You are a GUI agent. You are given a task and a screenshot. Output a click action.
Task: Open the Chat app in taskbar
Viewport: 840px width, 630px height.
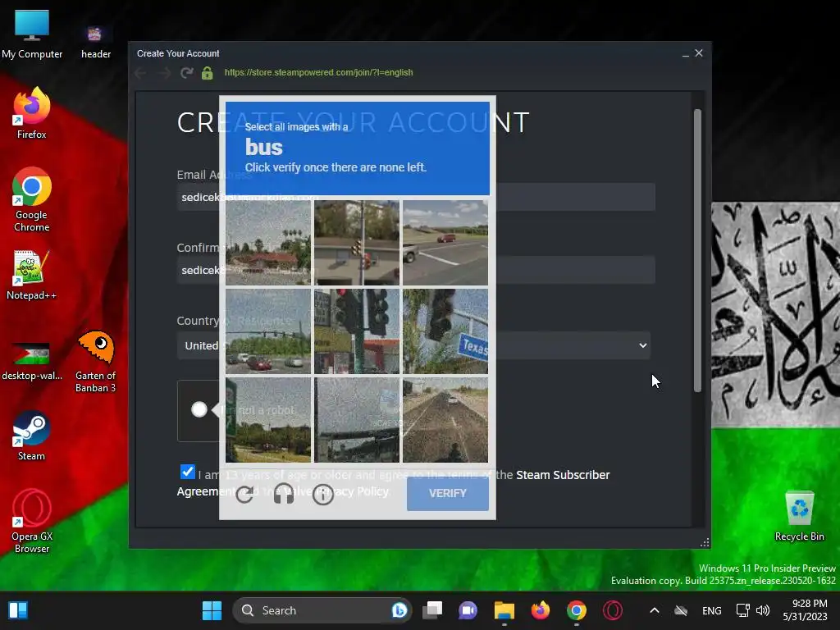[x=468, y=610]
